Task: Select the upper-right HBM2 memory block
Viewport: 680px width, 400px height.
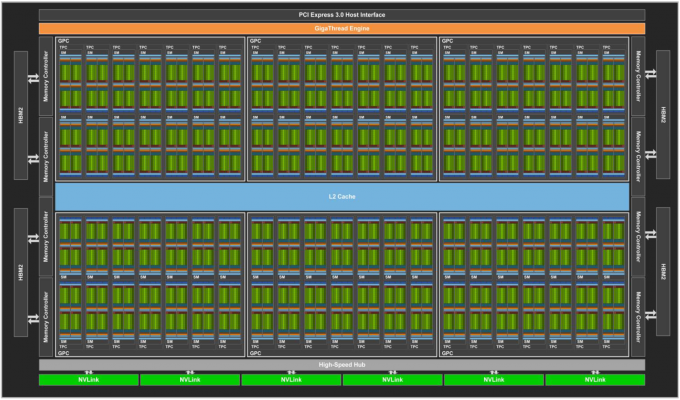Action: [x=663, y=115]
